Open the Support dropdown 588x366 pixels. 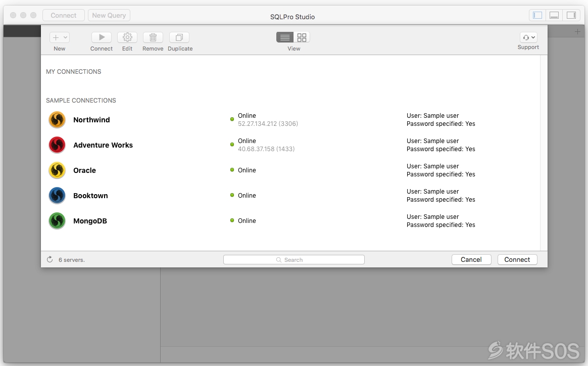(528, 37)
